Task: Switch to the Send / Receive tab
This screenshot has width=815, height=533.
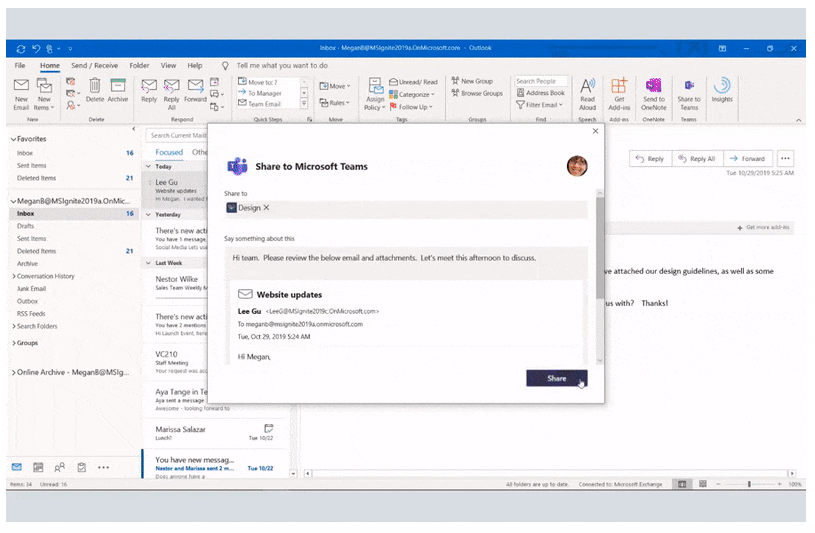Action: coord(95,66)
